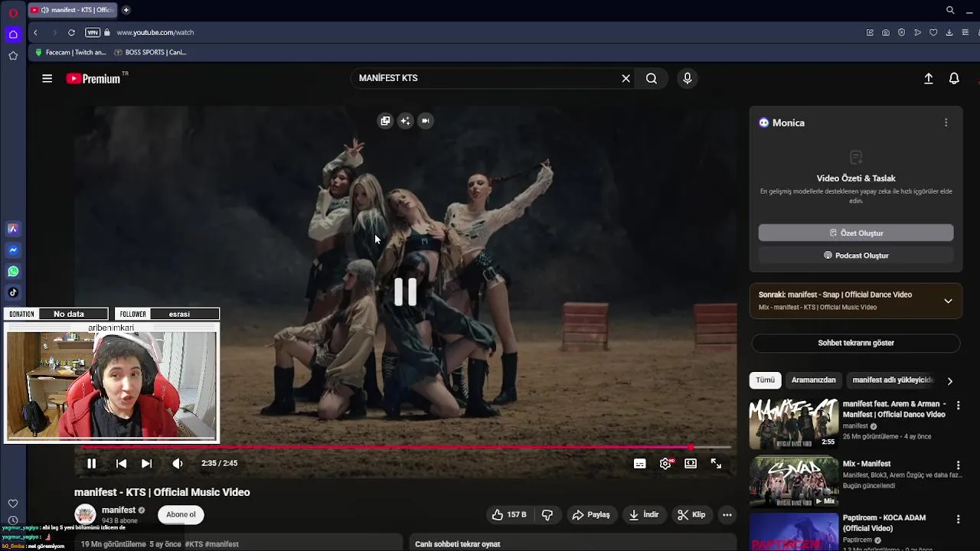This screenshot has width=980, height=551.
Task: Open YouTube notifications bell
Action: 954,78
